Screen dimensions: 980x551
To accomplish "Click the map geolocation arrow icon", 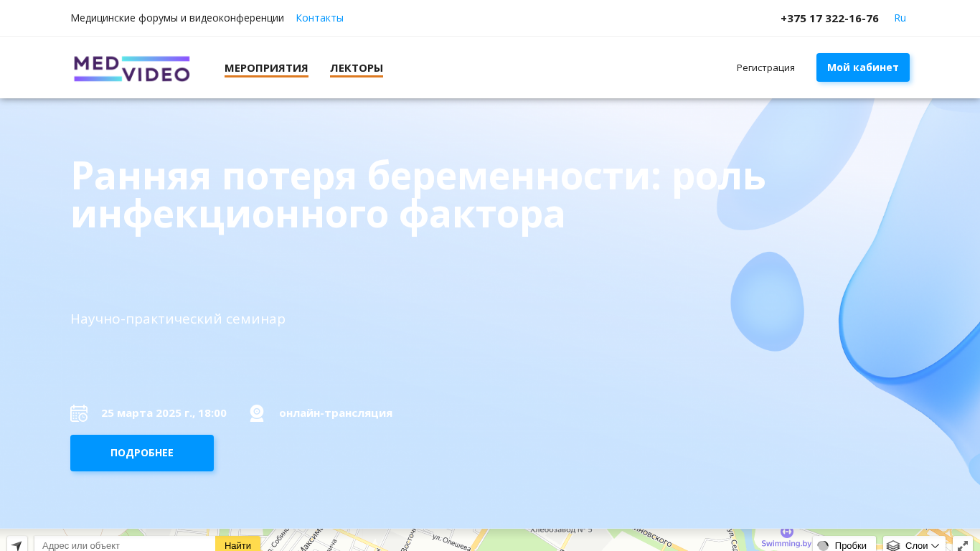I will pos(17,545).
